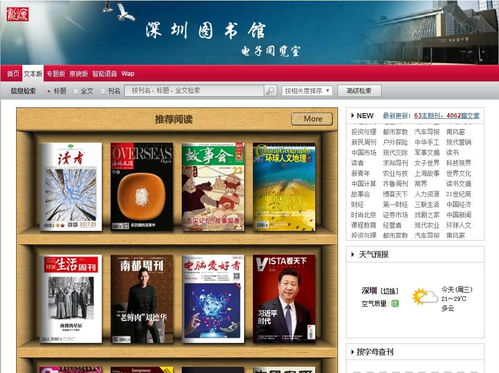Open the 齐鲁周刊 link
Image resolution: width=499 pixels, height=373 pixels.
(x=395, y=184)
